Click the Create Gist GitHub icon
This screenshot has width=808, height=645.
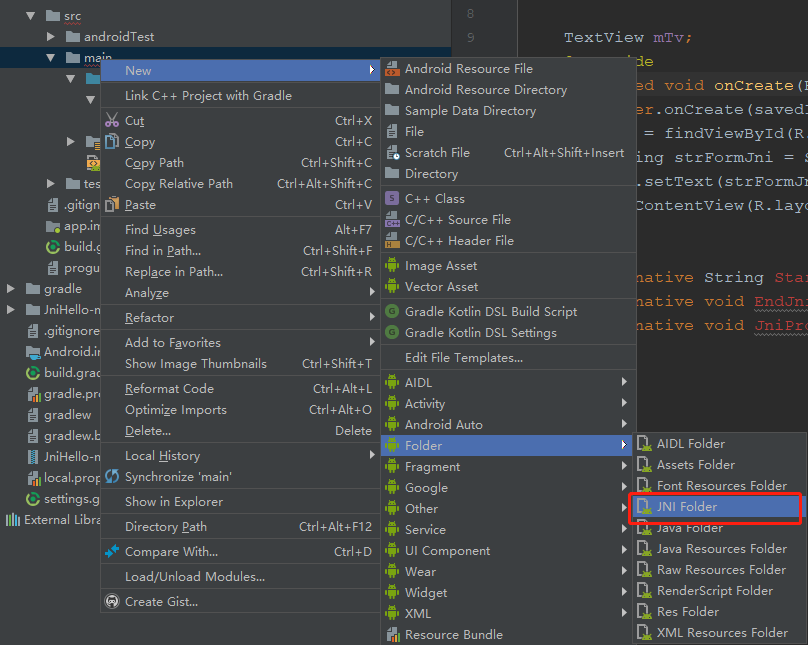click(112, 601)
